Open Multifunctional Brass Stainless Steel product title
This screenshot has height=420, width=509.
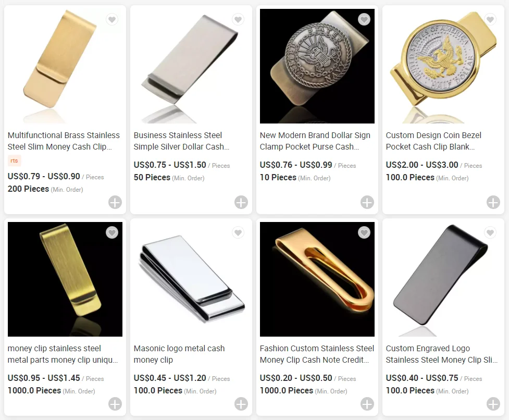(x=64, y=141)
